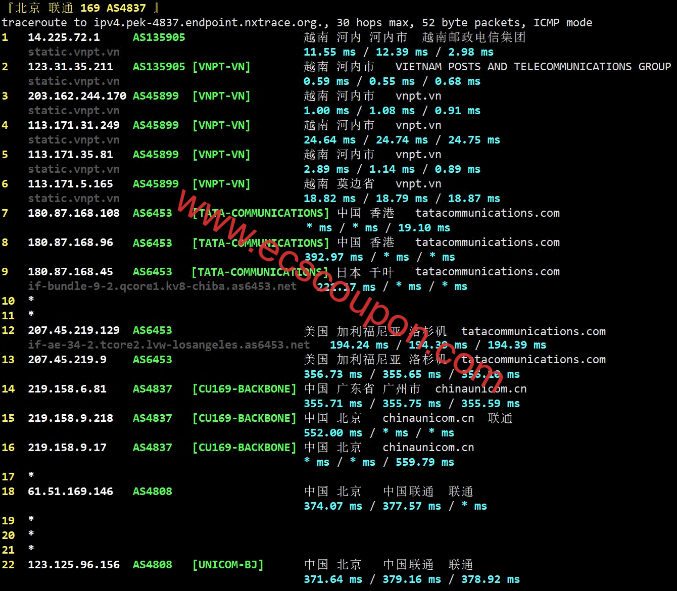Select VIETNAM POSTS AND TELECOMMUNICATIONS GROUP text
Screen dimensions: 677x591
[533, 67]
